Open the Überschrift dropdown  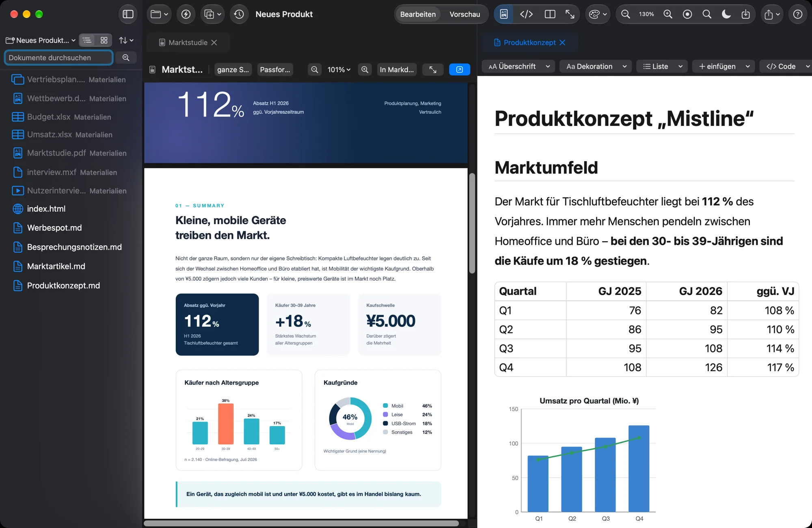click(519, 66)
